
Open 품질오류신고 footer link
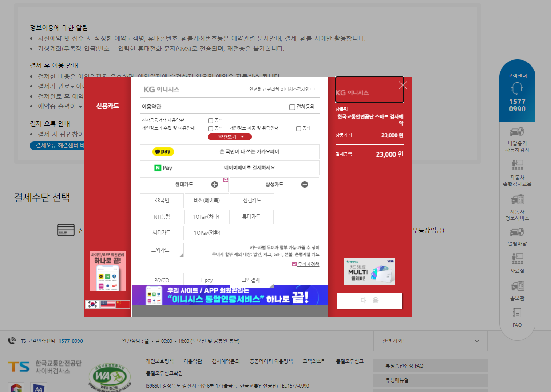point(349,361)
